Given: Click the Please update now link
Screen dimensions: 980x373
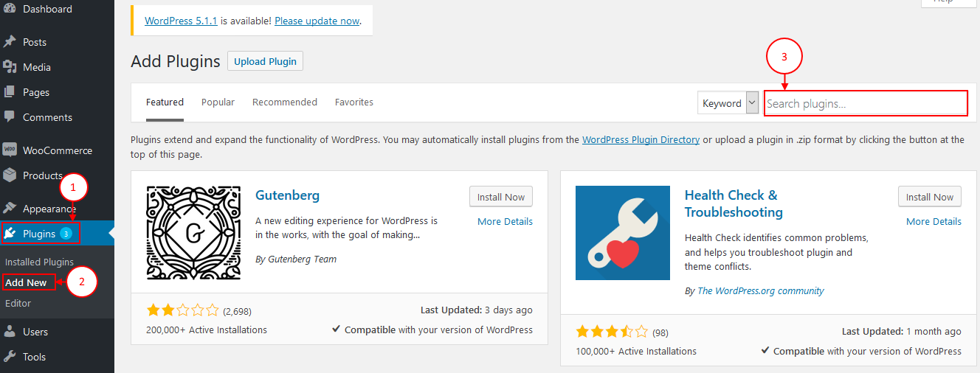Looking at the screenshot, I should tap(317, 21).
